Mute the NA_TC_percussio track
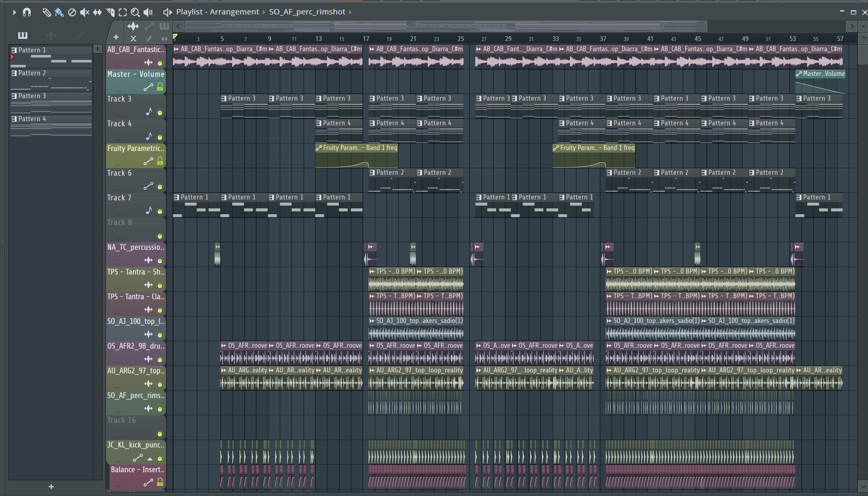The image size is (868, 496). (x=160, y=261)
